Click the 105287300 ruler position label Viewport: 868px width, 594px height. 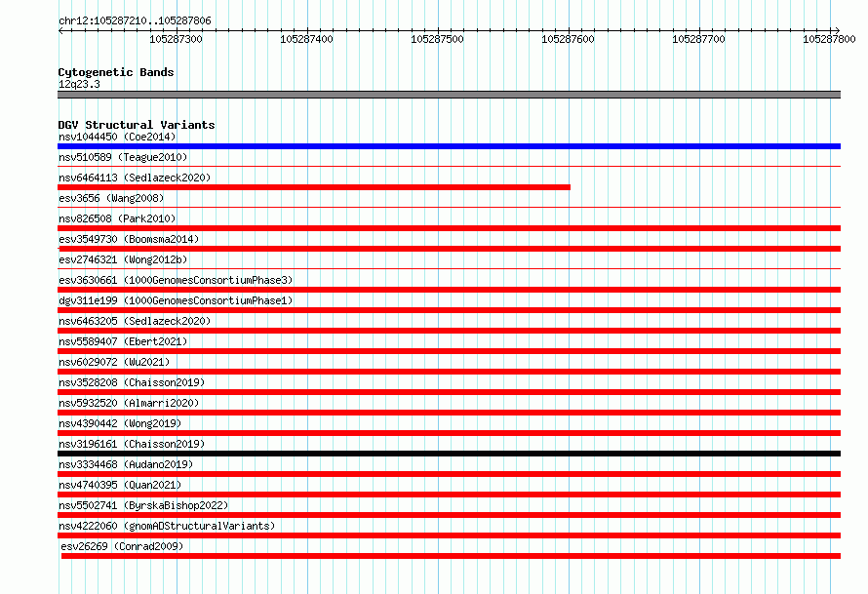click(176, 39)
